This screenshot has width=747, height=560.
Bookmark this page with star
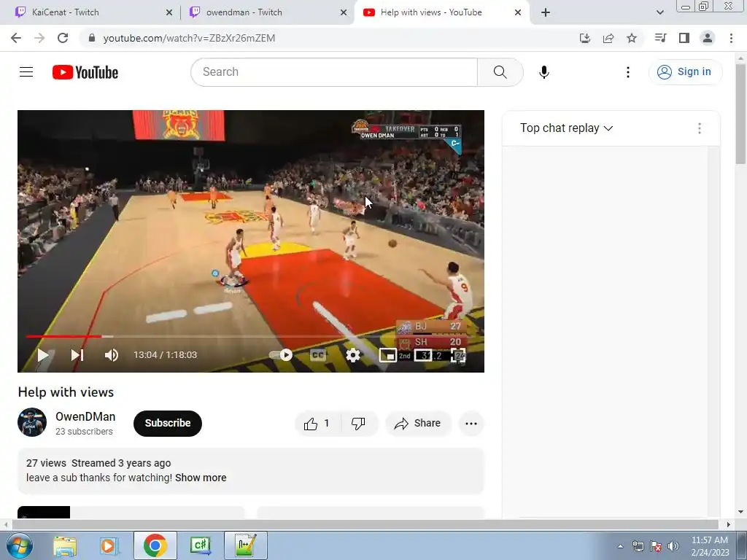click(x=632, y=38)
